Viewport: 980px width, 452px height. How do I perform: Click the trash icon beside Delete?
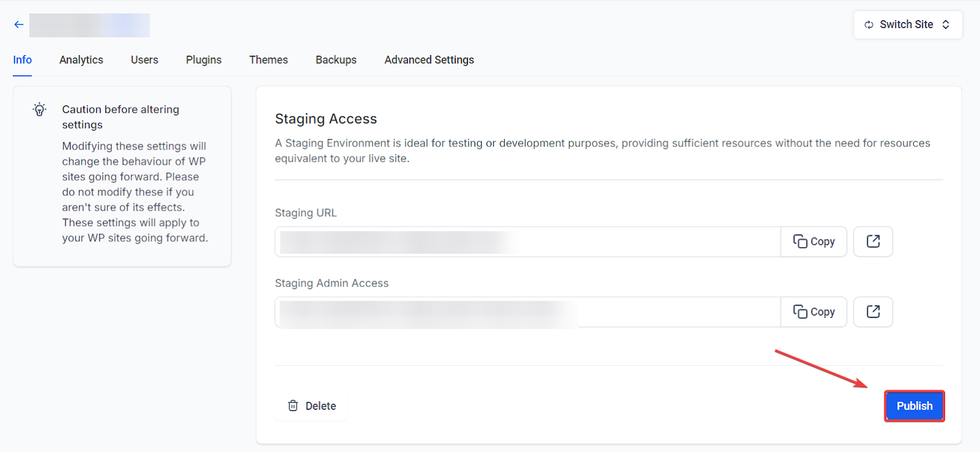click(x=293, y=405)
